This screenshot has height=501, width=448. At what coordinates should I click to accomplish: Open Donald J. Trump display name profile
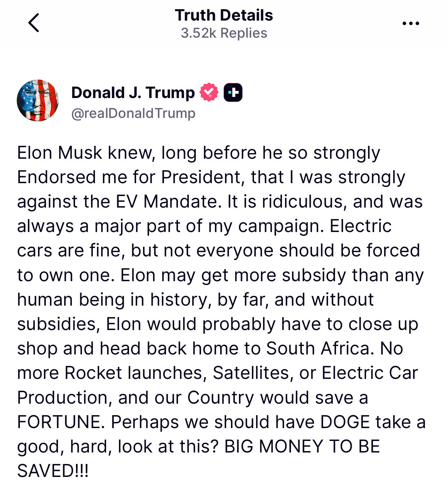(133, 93)
